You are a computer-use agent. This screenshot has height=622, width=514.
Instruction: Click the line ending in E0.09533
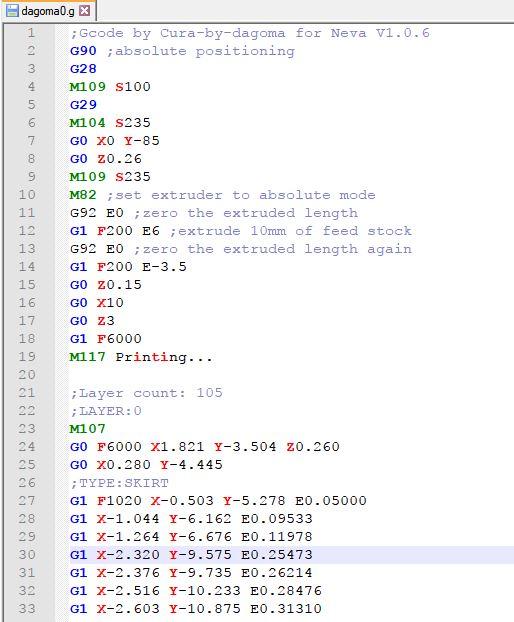point(191,518)
